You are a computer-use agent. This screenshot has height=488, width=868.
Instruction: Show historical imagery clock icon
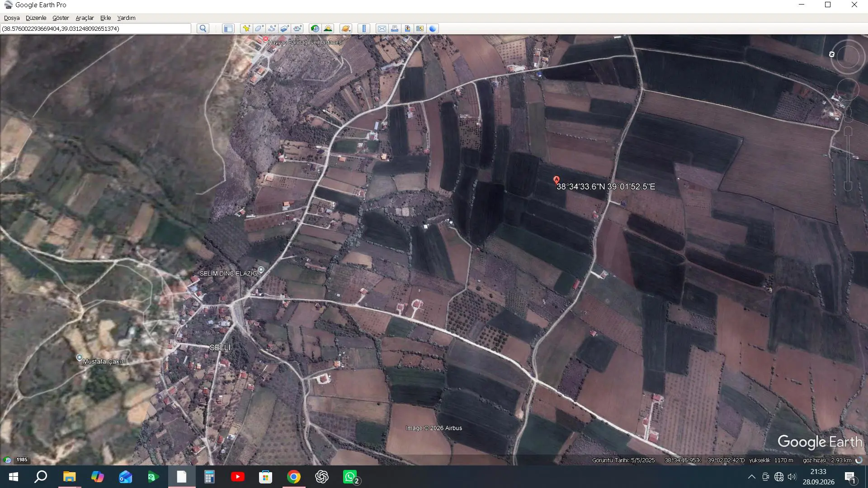(x=315, y=28)
